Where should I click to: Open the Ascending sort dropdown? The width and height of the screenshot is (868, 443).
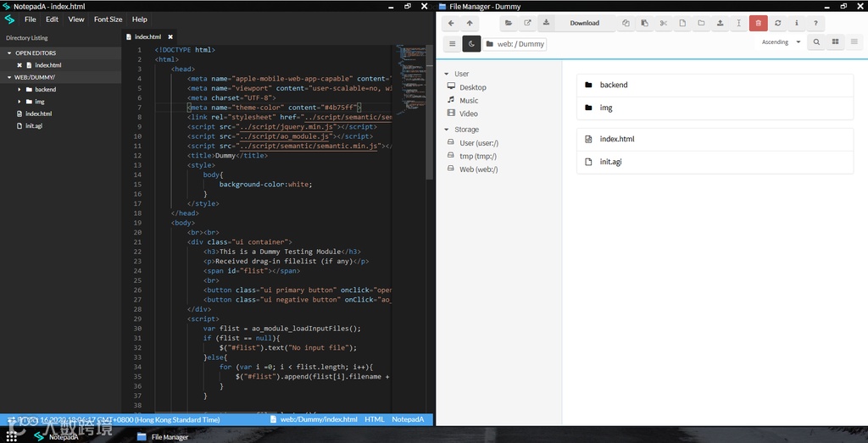point(781,42)
